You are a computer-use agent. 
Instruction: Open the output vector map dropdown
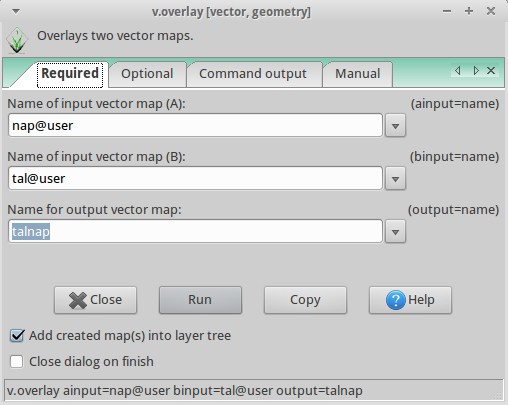tap(395, 232)
